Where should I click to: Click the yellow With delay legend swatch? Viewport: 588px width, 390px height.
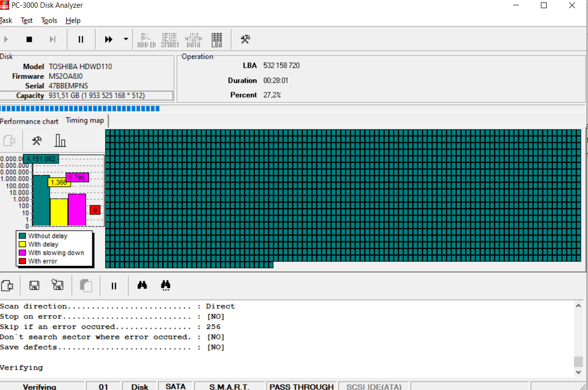[22, 244]
